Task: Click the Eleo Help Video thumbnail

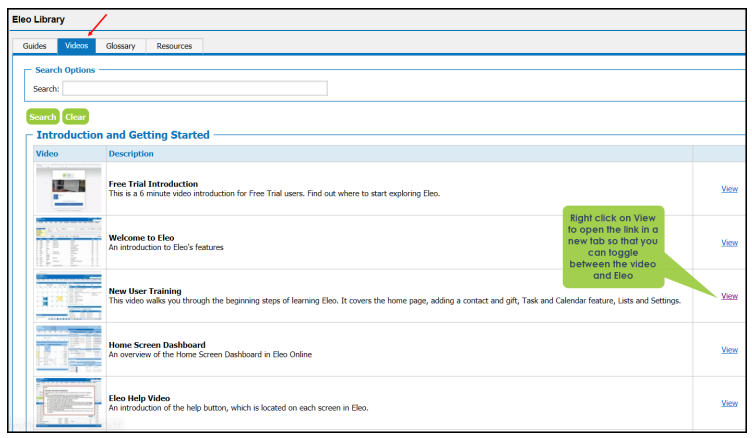Action: click(69, 402)
